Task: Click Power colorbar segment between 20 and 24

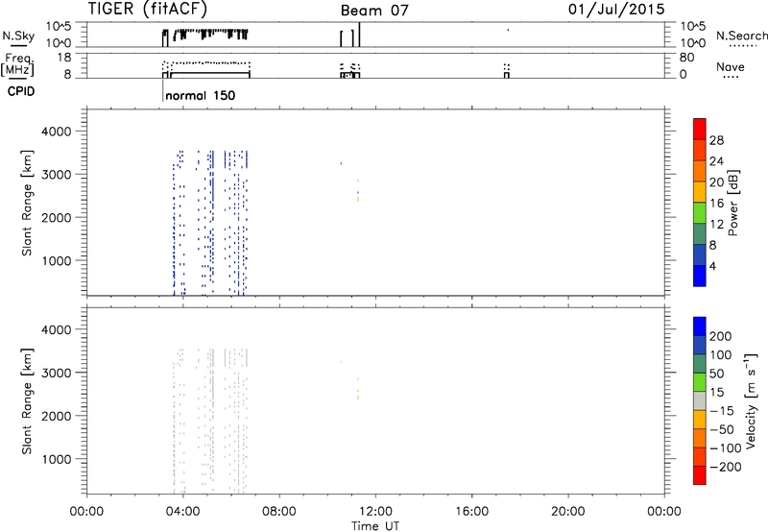Action: point(700,171)
